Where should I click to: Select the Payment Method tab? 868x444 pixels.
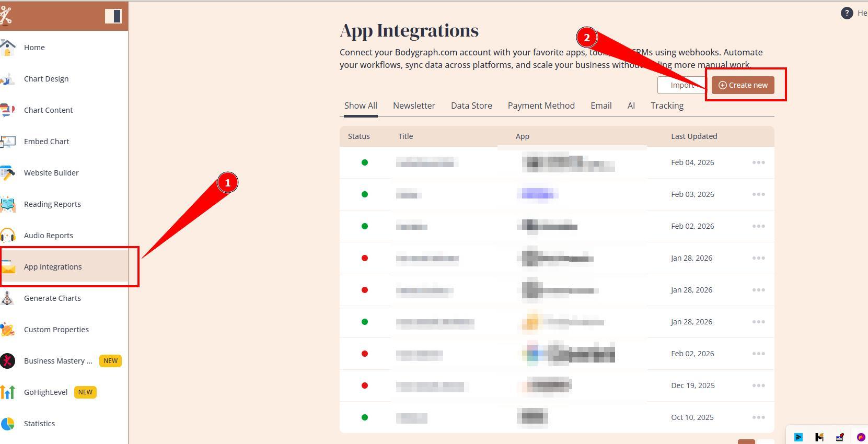tap(541, 106)
